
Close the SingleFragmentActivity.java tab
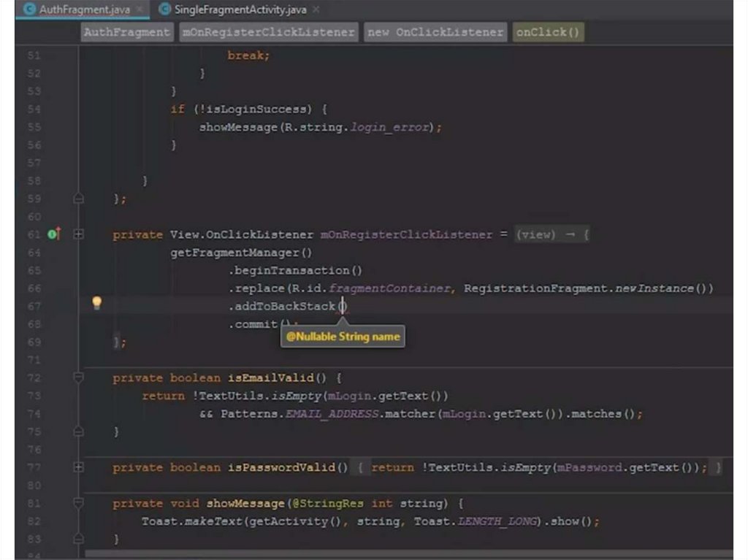316,9
